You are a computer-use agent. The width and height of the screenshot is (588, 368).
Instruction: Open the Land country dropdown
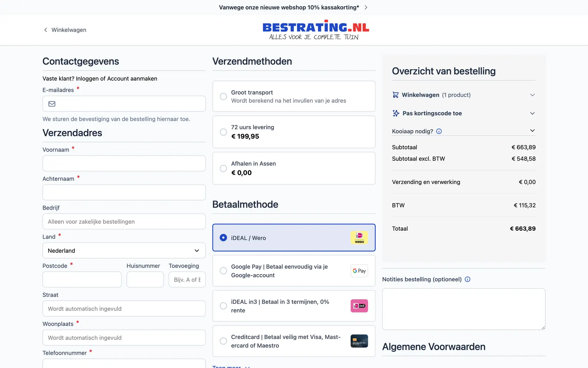pos(124,251)
